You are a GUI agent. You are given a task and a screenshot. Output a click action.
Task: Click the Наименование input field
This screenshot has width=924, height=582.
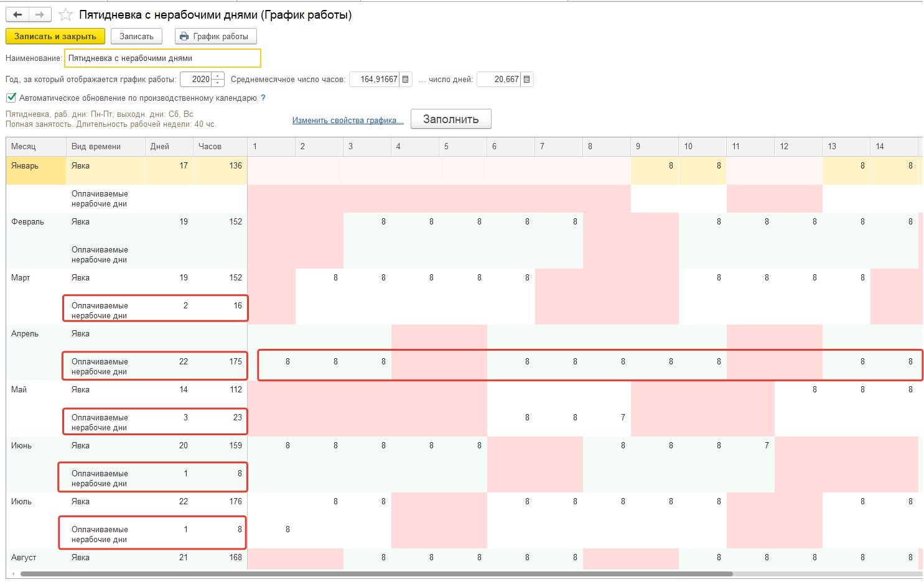162,58
